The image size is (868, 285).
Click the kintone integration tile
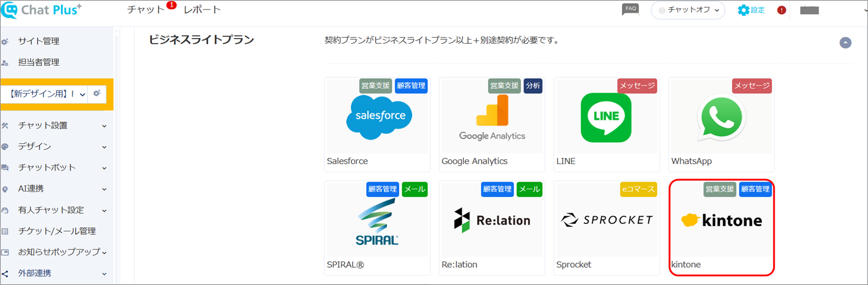tap(721, 228)
